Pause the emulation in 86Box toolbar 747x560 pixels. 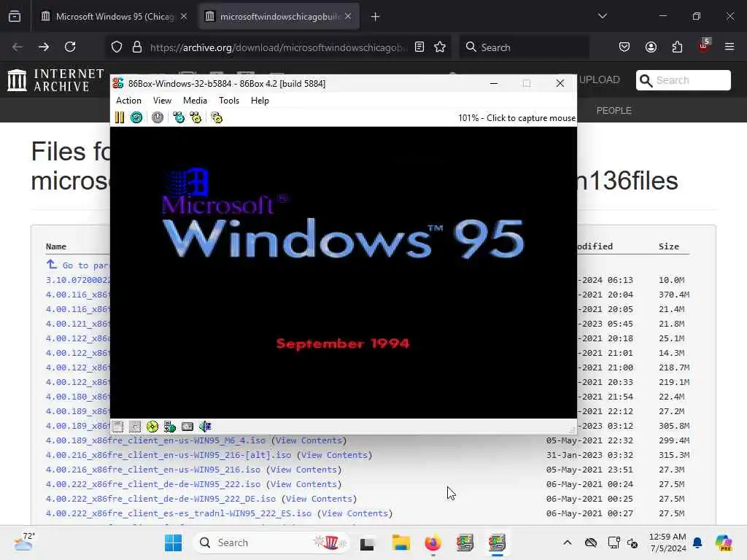tap(120, 117)
